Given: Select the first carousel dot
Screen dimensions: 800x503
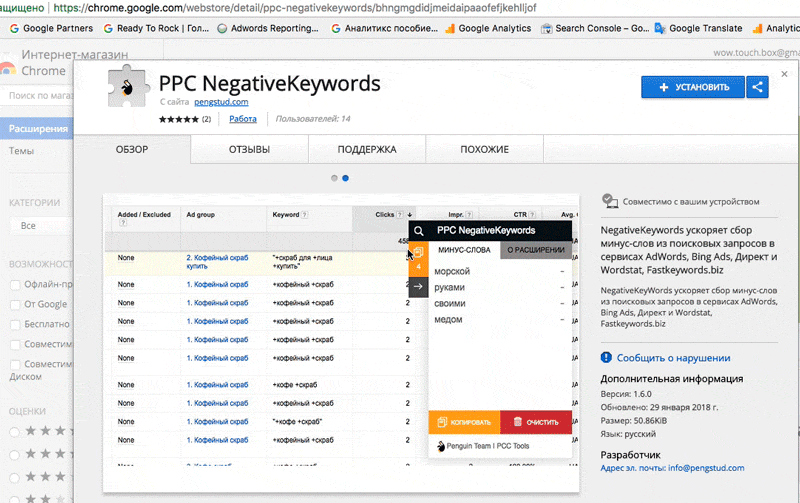Looking at the screenshot, I should click(334, 178).
